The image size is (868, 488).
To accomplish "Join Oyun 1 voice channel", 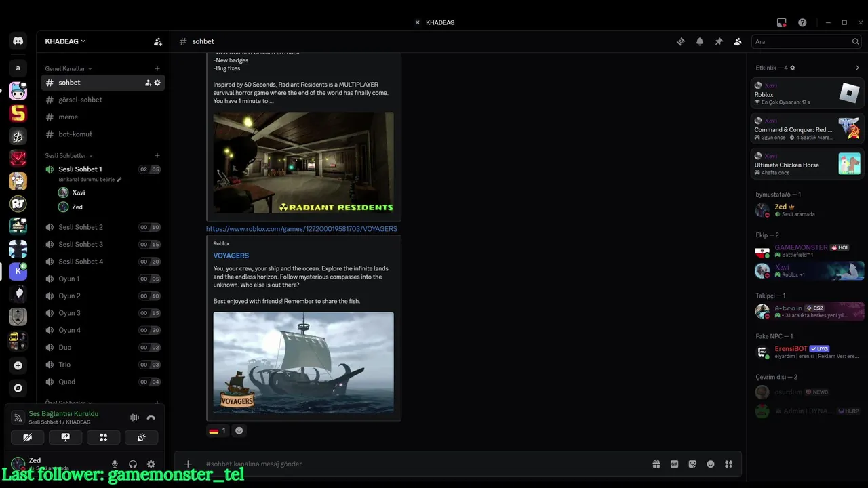I will point(103,279).
